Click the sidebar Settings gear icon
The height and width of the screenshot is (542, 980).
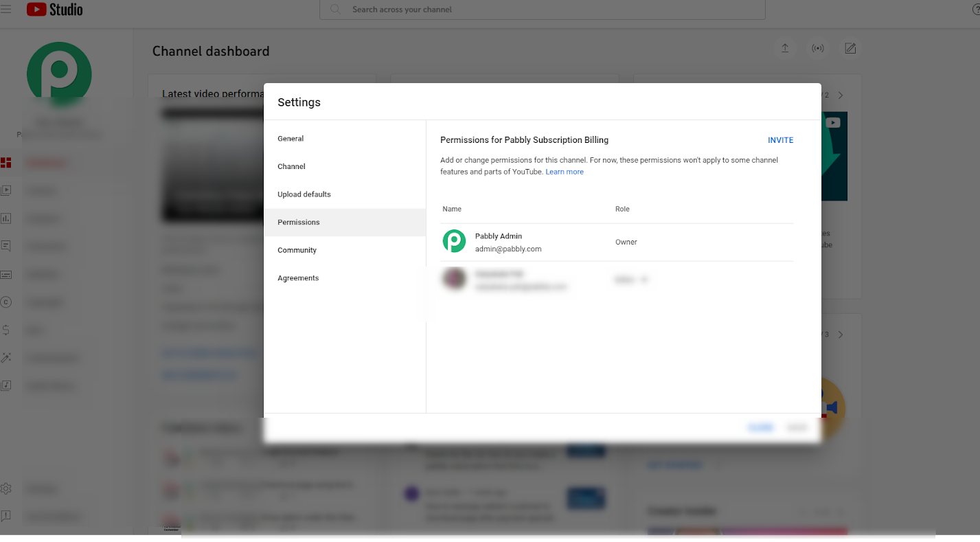(x=6, y=489)
